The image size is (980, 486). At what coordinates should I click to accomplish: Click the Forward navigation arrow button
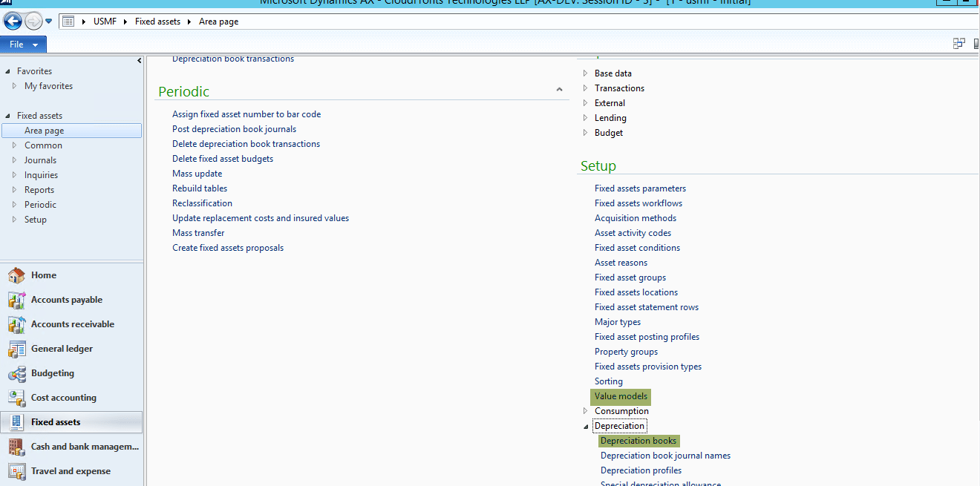(x=33, y=22)
